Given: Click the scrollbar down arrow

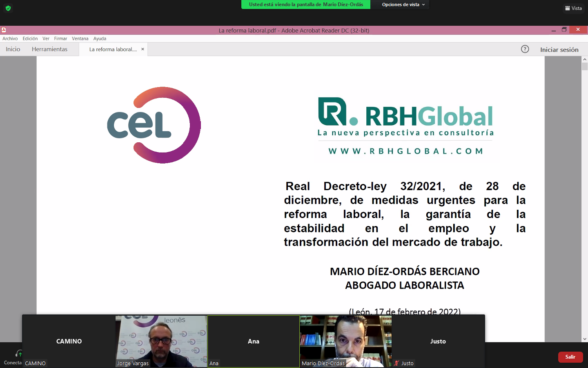Looking at the screenshot, I should coord(585,339).
